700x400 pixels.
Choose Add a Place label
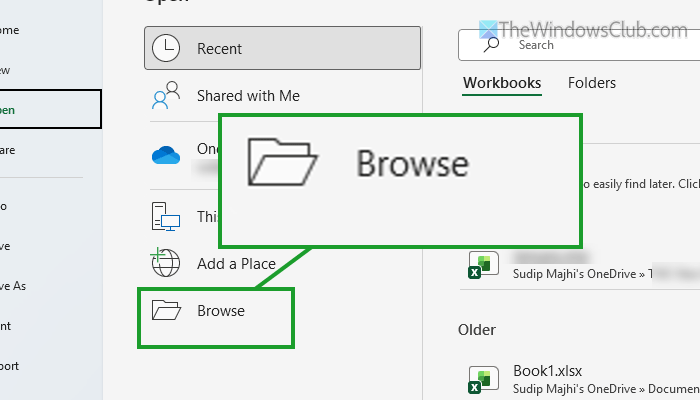point(236,264)
